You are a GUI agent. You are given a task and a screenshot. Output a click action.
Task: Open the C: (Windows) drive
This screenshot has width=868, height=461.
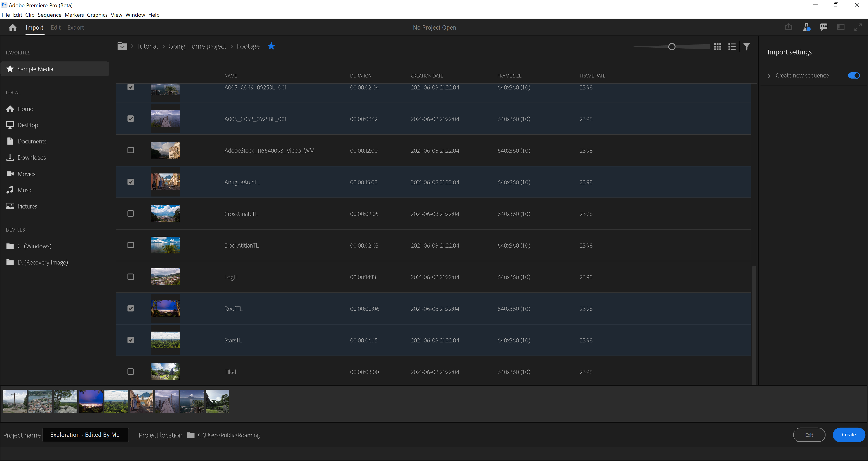click(x=34, y=246)
